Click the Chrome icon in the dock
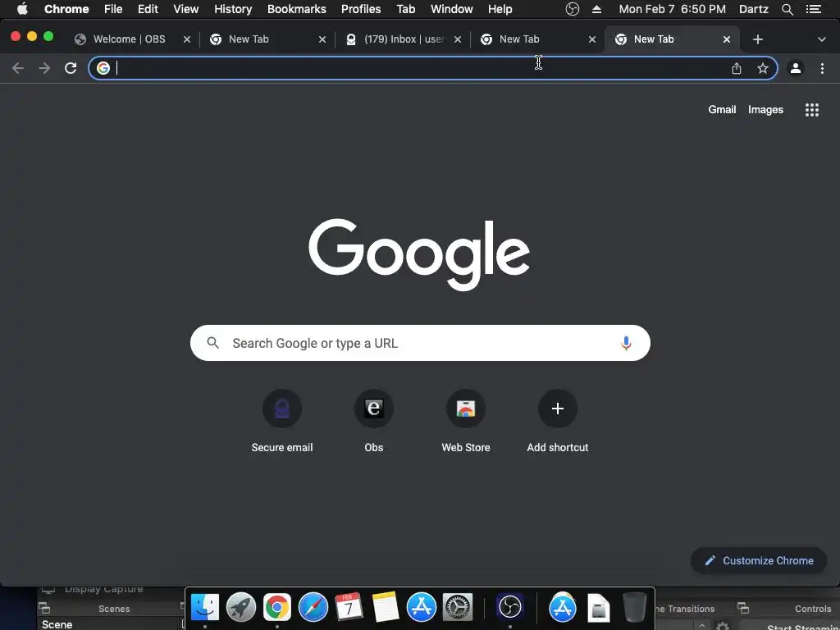This screenshot has height=630, width=840. tap(277, 608)
